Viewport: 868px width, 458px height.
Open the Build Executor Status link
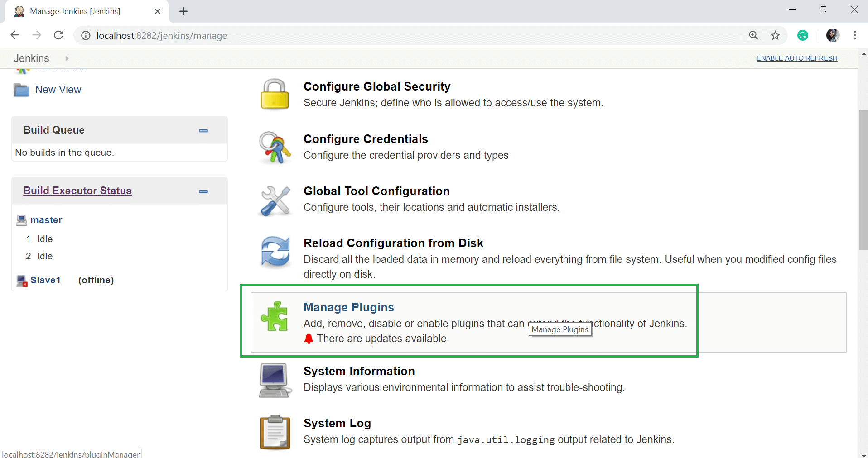[77, 191]
